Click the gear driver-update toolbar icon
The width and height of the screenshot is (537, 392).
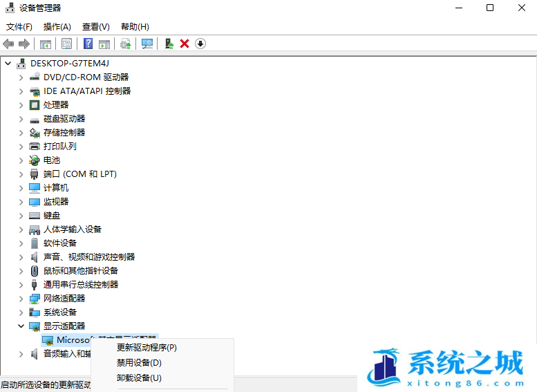click(x=125, y=44)
